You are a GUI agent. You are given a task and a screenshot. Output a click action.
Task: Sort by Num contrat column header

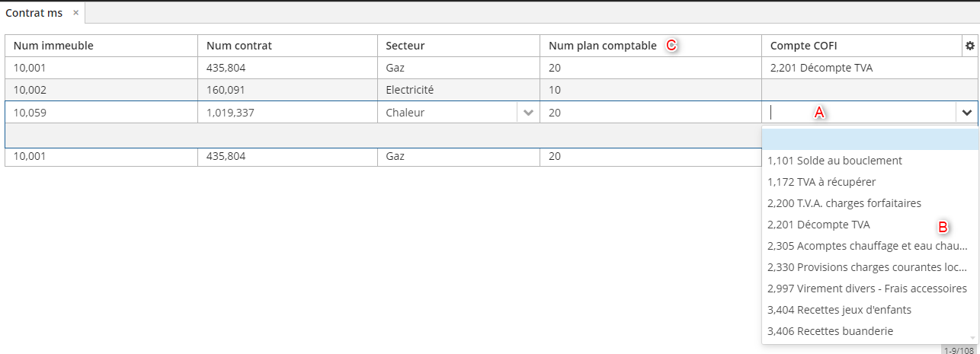(x=287, y=46)
